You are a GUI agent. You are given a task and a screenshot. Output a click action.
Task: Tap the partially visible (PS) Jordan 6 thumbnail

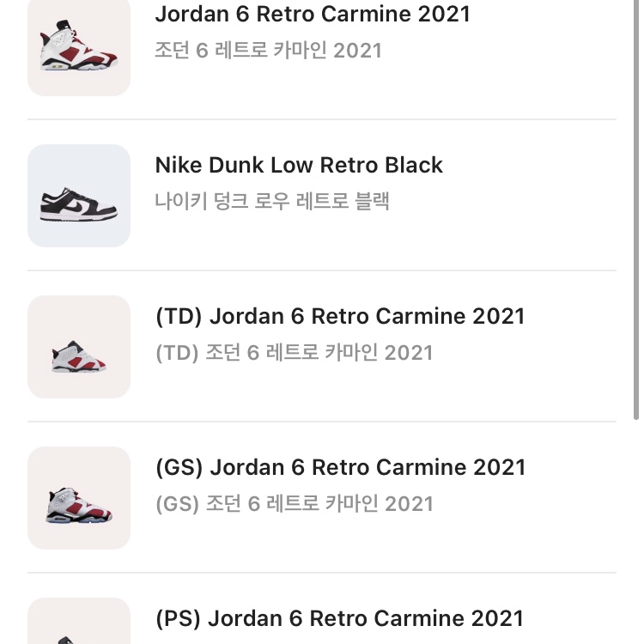pyautogui.click(x=79, y=621)
